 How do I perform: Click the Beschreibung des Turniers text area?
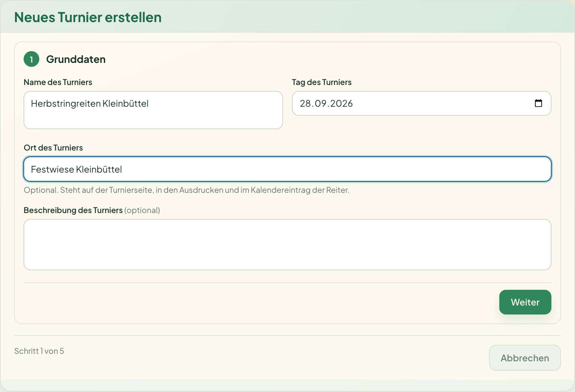pyautogui.click(x=287, y=244)
